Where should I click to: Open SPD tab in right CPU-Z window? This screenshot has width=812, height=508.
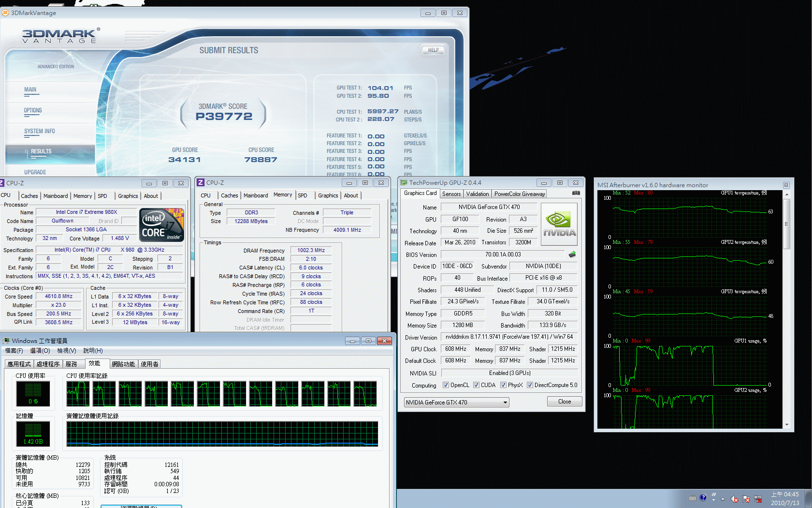click(x=303, y=195)
